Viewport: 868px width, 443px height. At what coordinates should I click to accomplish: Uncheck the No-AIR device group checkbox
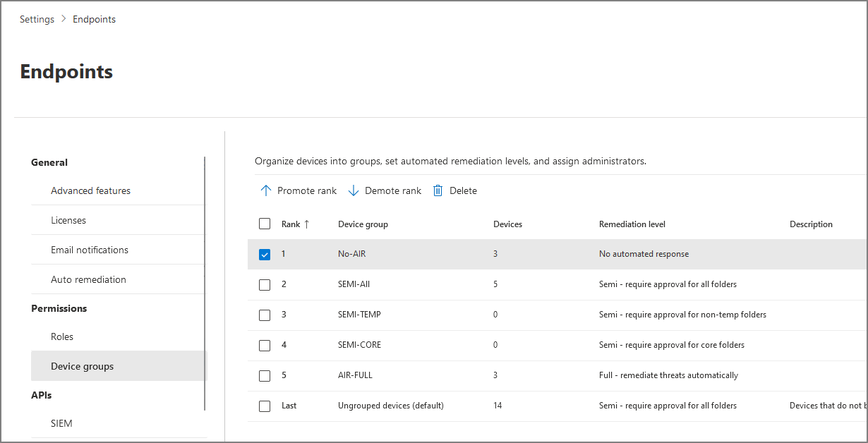tap(265, 255)
